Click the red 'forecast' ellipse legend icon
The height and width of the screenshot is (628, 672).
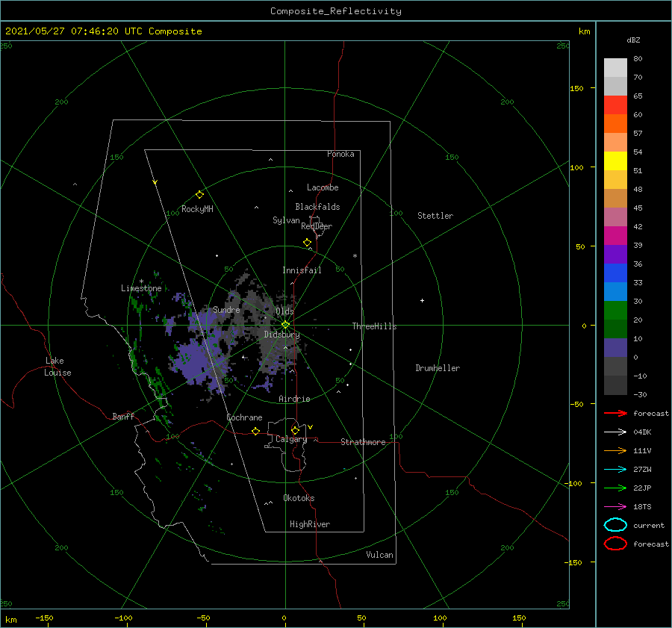[x=615, y=544]
